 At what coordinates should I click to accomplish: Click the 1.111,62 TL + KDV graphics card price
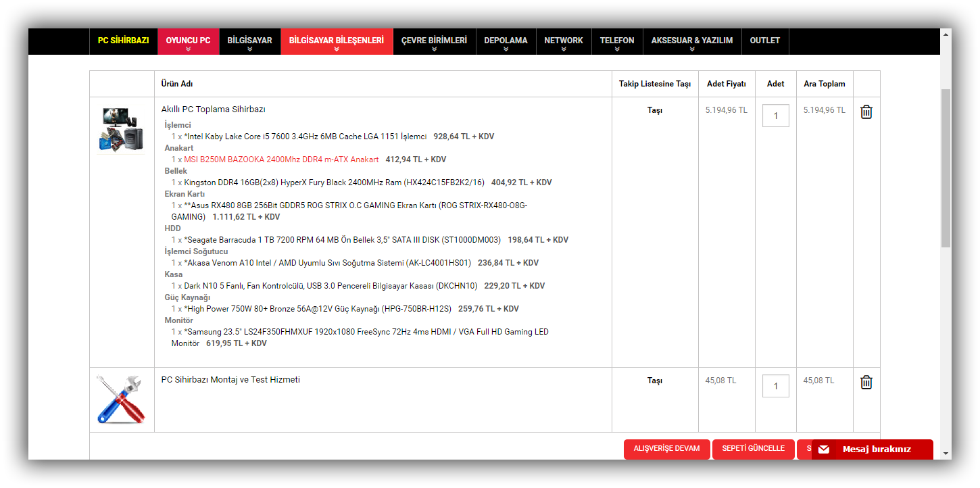(x=246, y=217)
